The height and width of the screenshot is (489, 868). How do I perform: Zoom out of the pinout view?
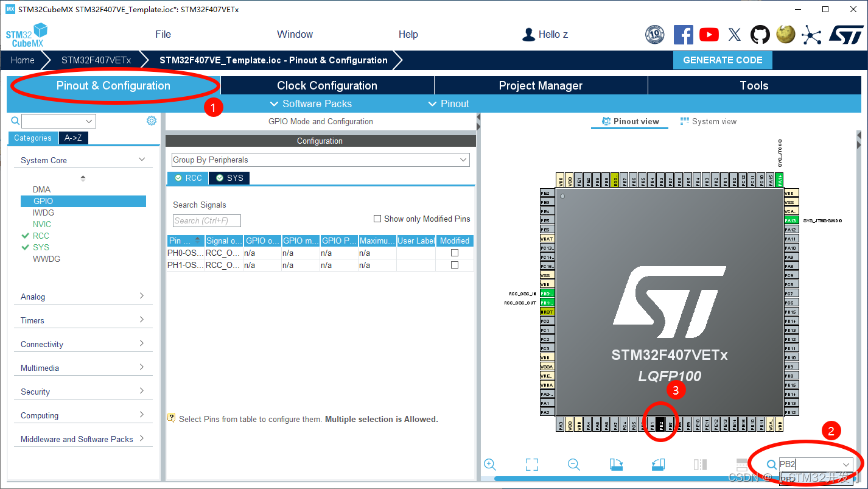point(573,464)
